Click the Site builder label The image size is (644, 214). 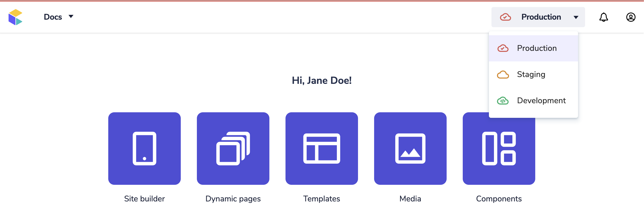click(145, 199)
